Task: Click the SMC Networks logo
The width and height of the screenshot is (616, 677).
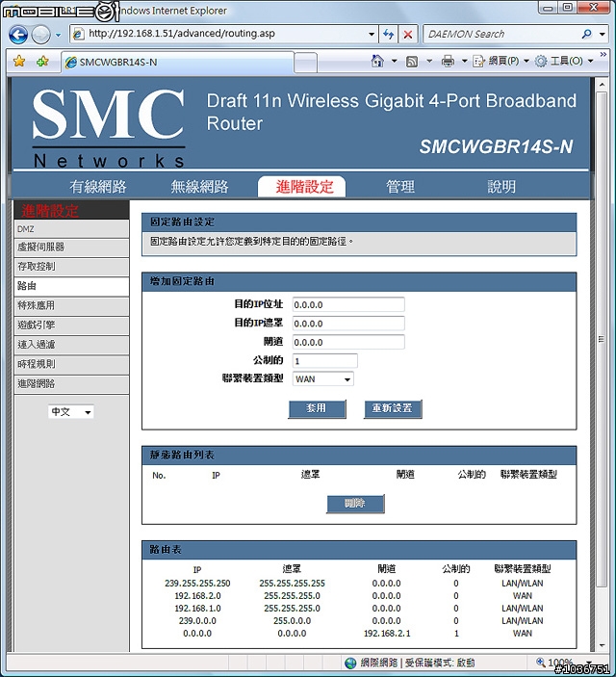Action: tap(109, 128)
